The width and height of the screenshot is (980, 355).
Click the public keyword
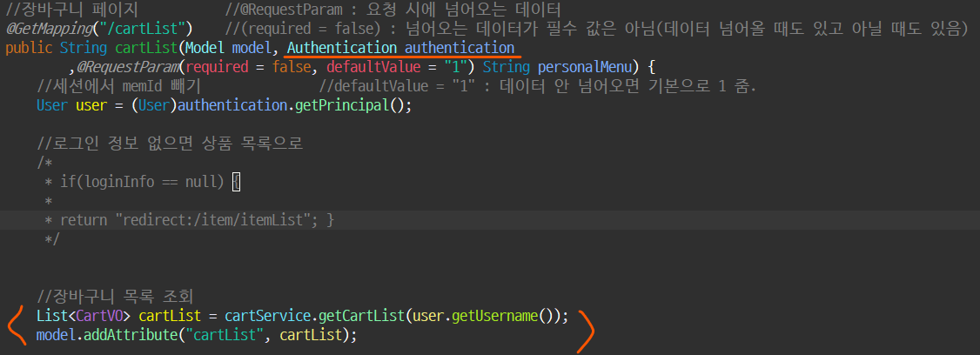[x=29, y=48]
